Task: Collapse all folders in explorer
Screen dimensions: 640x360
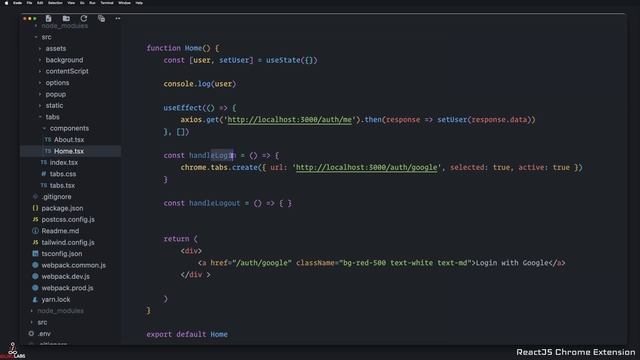Action: (x=101, y=18)
